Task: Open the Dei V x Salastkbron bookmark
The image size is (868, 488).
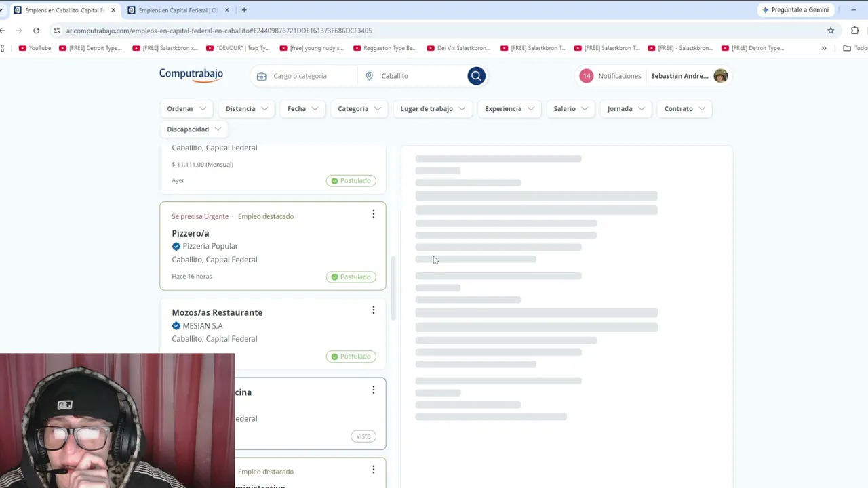Action: 458,48
